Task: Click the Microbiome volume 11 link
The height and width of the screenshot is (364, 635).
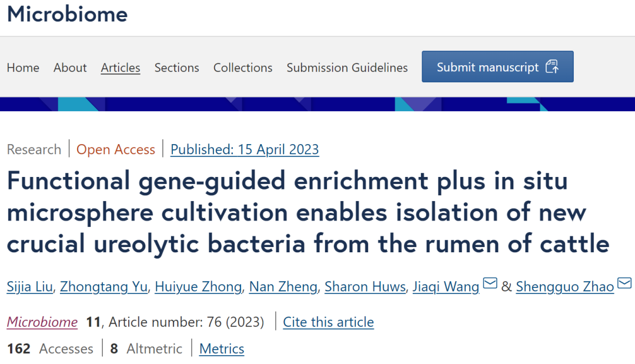Action: coord(42,322)
